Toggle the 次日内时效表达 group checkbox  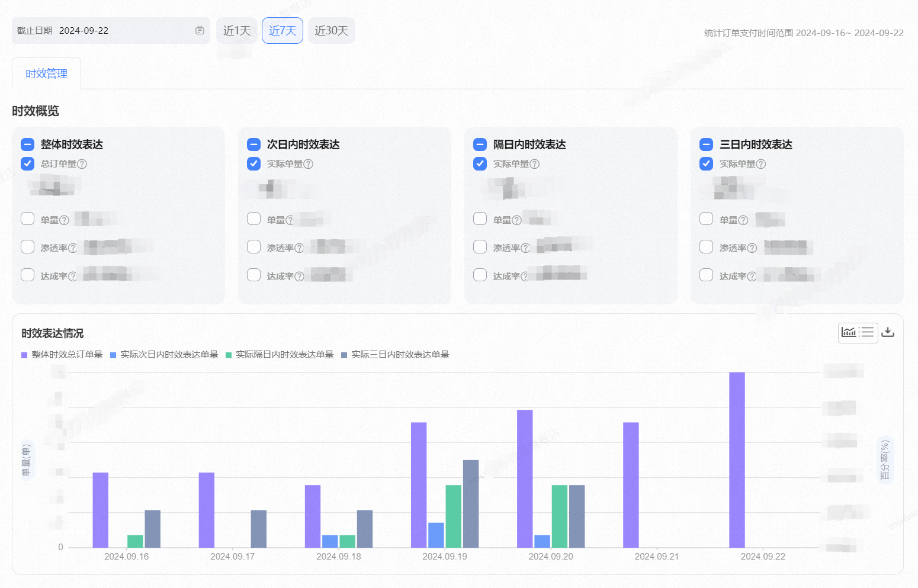pyautogui.click(x=253, y=144)
